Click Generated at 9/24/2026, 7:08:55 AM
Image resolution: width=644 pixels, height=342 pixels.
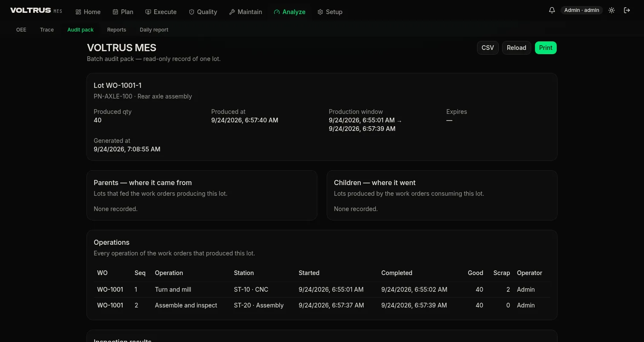coord(127,149)
